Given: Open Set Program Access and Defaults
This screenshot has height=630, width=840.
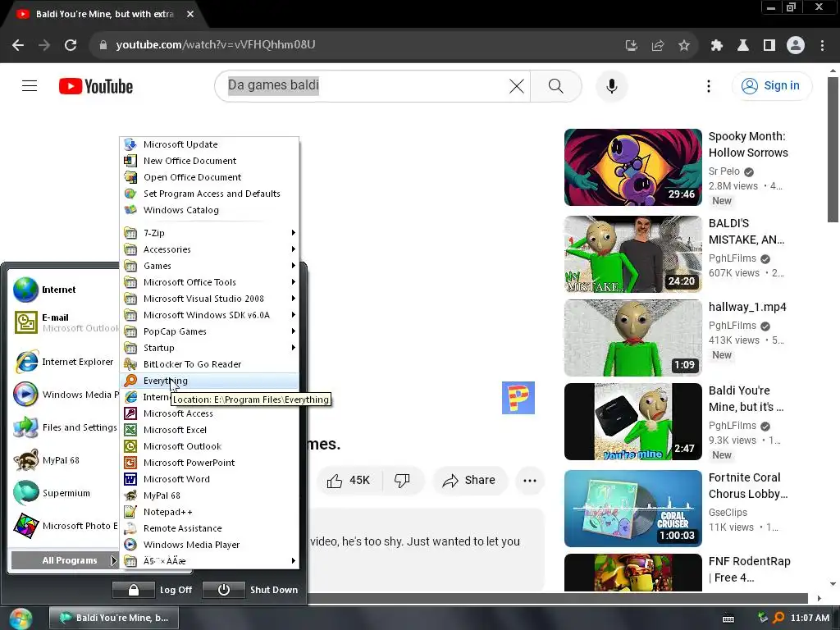Looking at the screenshot, I should tap(209, 194).
